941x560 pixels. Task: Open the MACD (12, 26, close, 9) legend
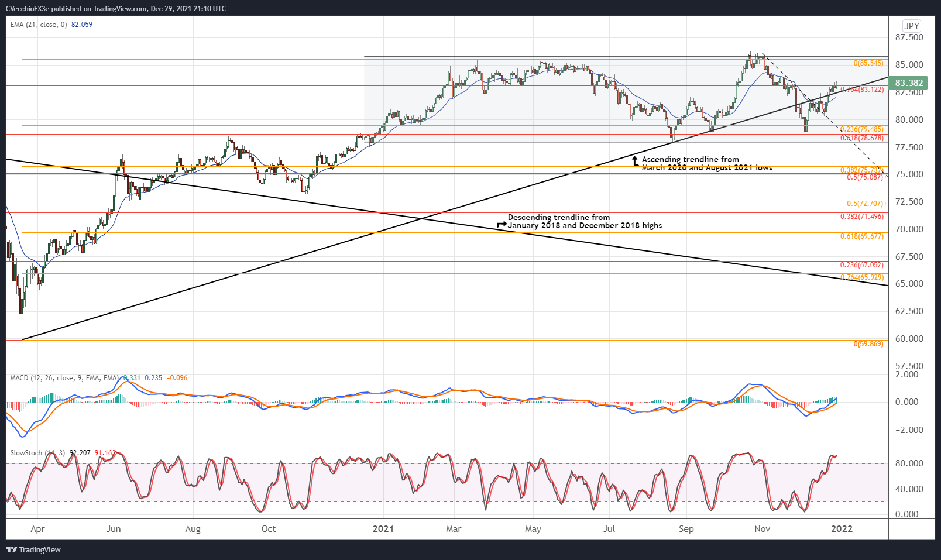[x=64, y=378]
